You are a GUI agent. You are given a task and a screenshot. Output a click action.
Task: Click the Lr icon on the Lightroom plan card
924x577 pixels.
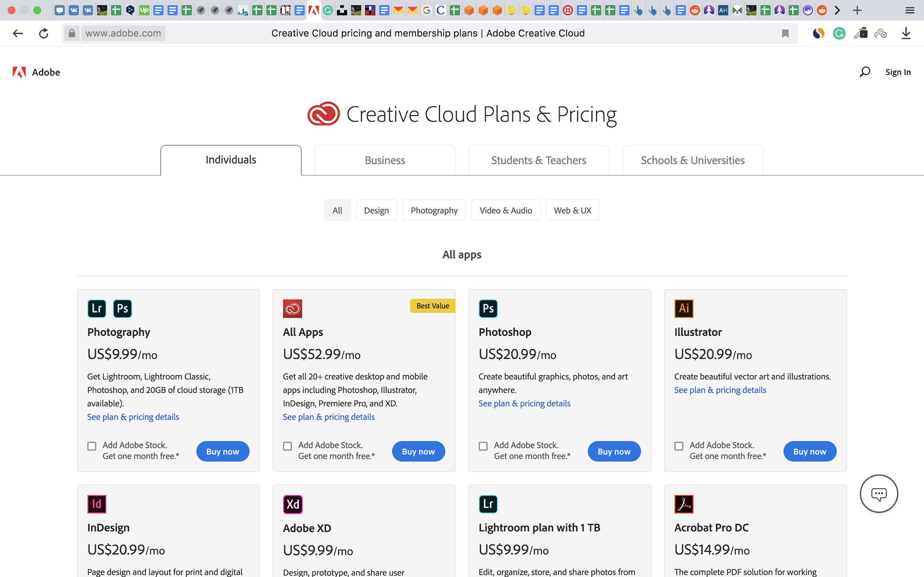(x=488, y=504)
